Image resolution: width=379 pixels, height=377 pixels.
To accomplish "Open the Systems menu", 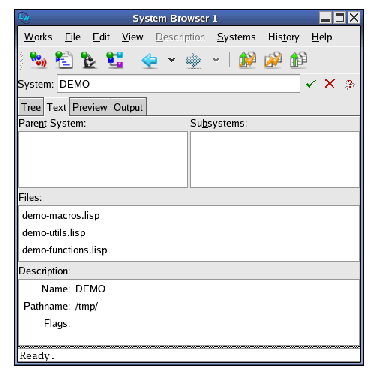I will click(236, 37).
